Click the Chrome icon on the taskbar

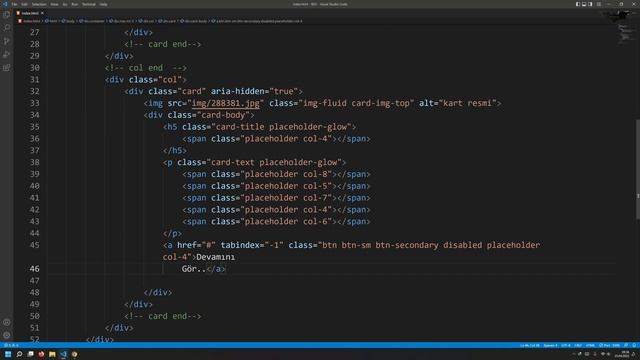[x=74, y=354]
